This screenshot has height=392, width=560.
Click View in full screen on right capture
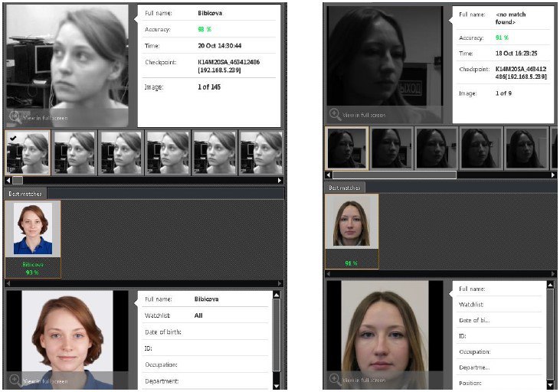tap(364, 116)
